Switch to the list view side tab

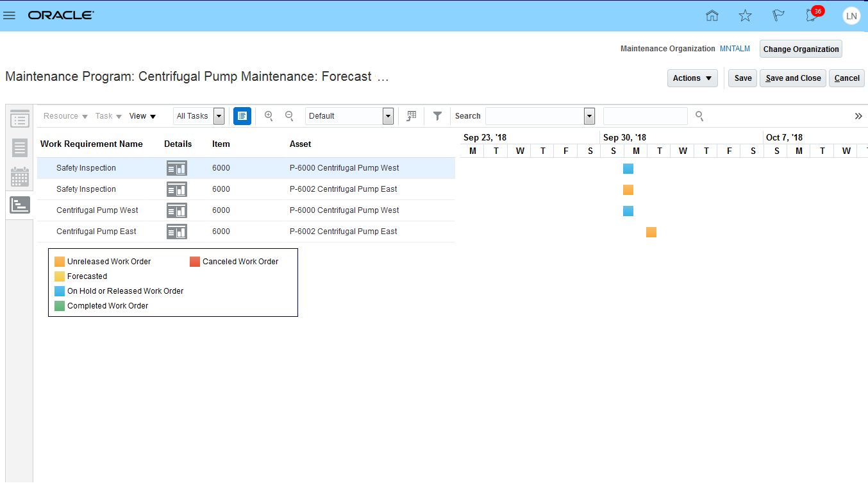[20, 148]
